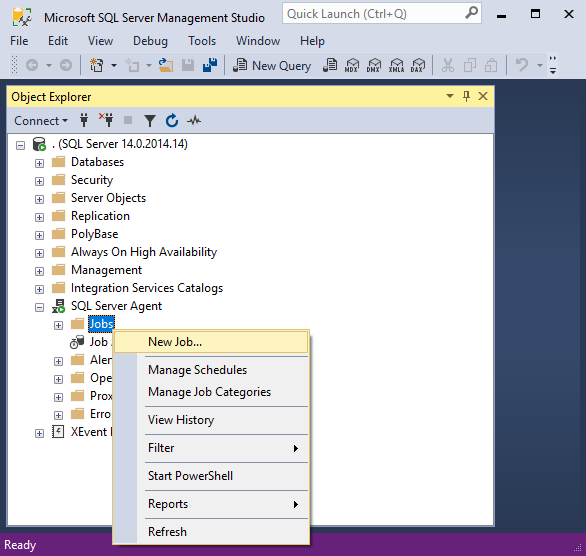This screenshot has width=586, height=556.
Task: Open the Tools menu
Action: coord(202,41)
